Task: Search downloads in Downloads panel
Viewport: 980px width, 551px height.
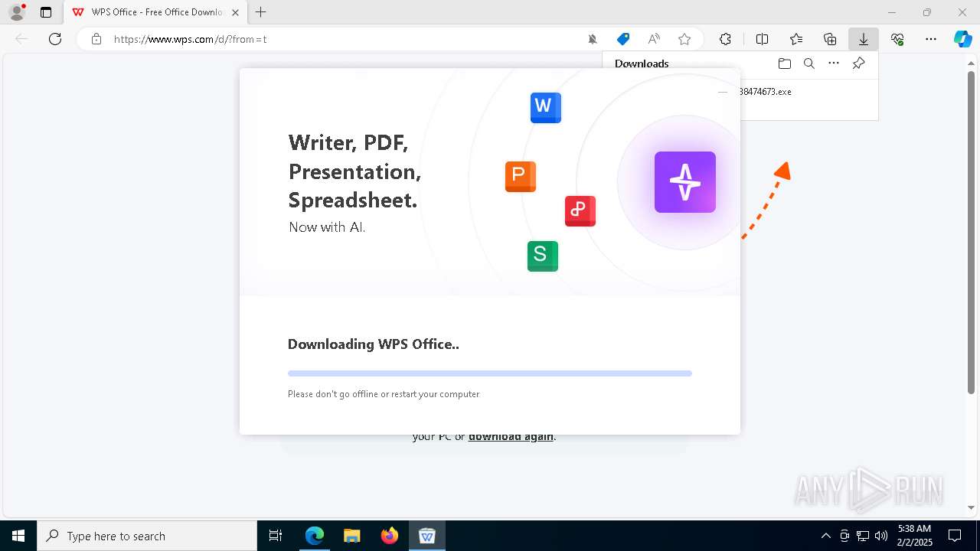Action: pos(809,64)
